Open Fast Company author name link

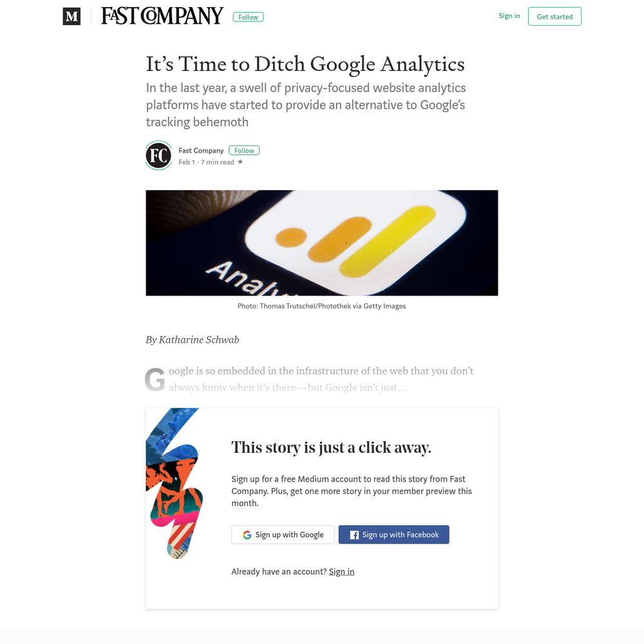(x=201, y=150)
